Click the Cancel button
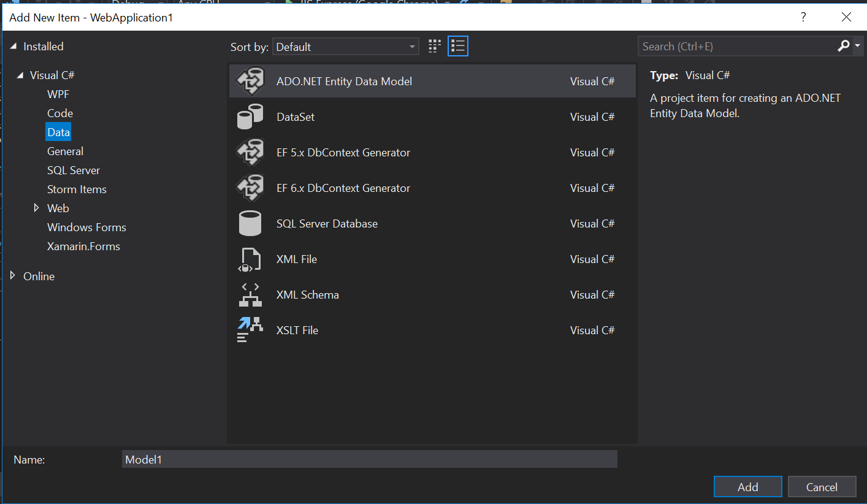 [822, 487]
